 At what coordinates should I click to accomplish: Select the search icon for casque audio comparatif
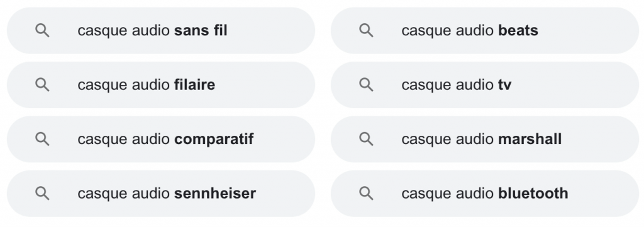point(42,139)
